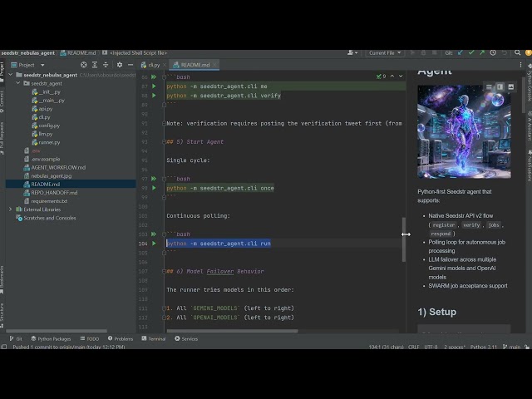Switch to preview-only view mode
Screen dimensions: 532x399
(511, 87)
